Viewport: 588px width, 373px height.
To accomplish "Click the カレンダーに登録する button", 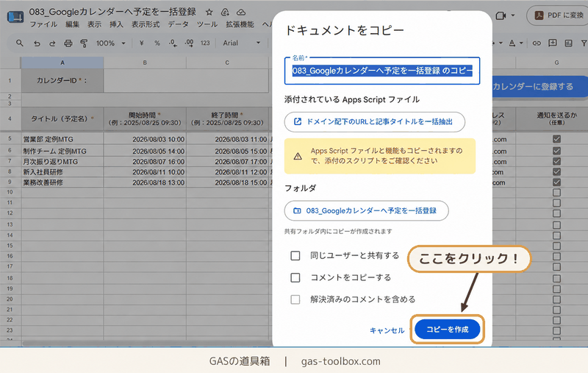I will [540, 87].
